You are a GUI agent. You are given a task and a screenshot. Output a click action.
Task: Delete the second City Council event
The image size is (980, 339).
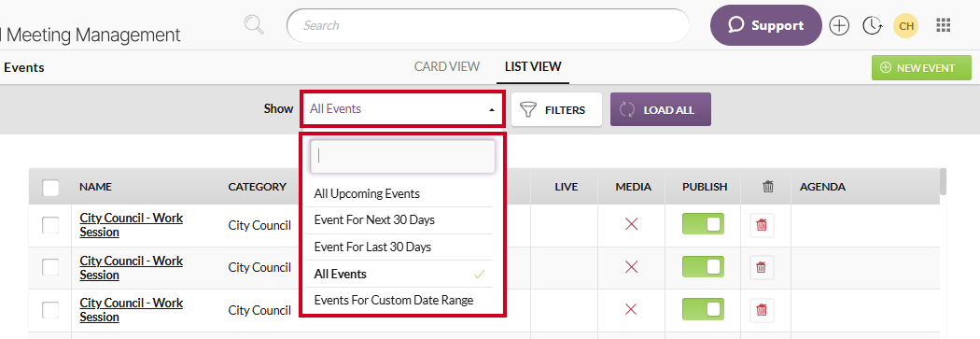point(762,267)
